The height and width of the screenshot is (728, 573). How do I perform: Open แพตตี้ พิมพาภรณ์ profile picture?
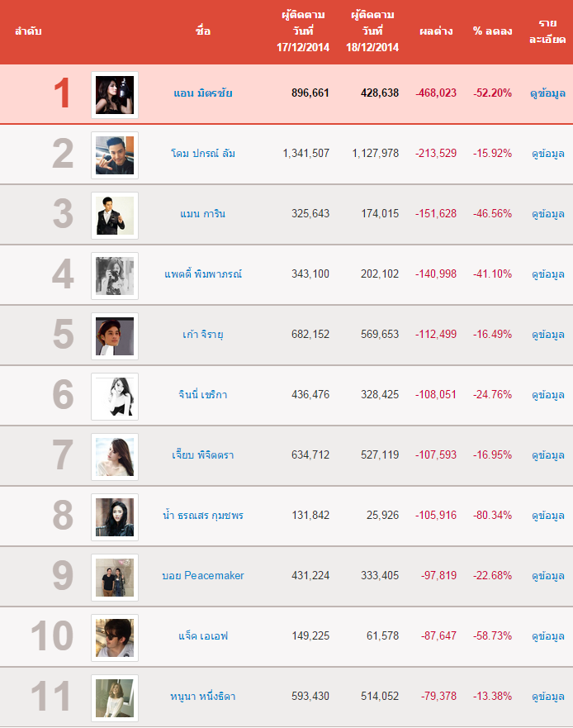[x=115, y=276]
